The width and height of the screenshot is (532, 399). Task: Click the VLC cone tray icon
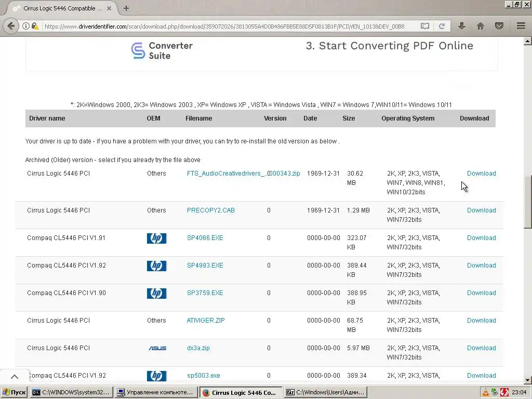(486, 393)
